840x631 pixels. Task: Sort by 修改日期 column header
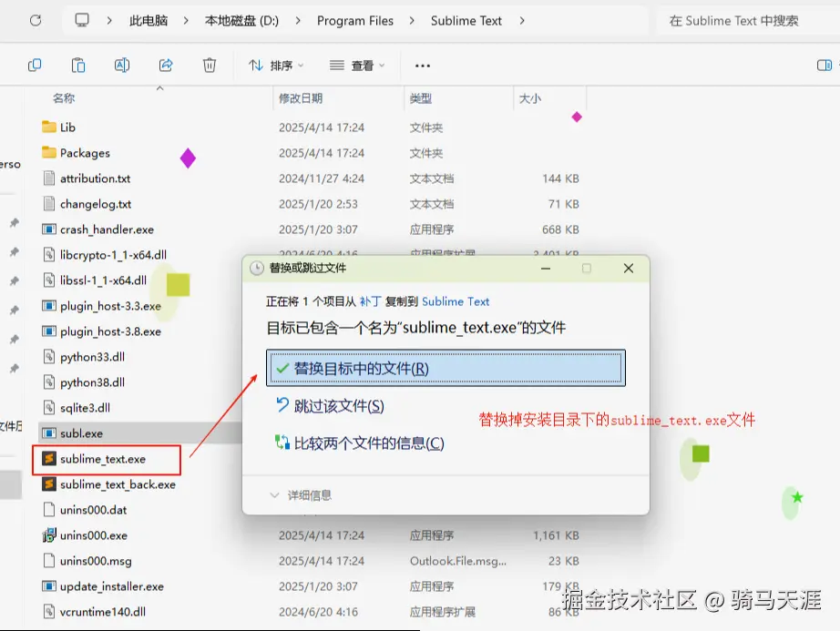pyautogui.click(x=301, y=98)
